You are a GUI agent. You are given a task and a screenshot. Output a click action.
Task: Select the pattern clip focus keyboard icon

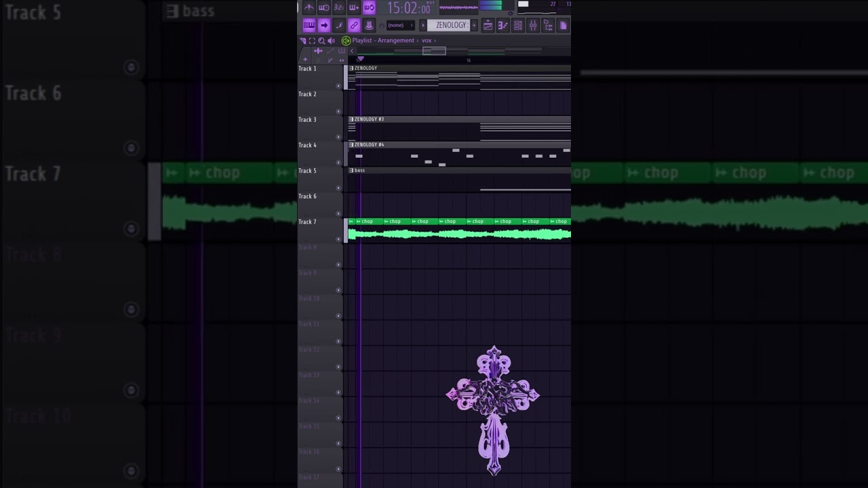pyautogui.click(x=342, y=51)
